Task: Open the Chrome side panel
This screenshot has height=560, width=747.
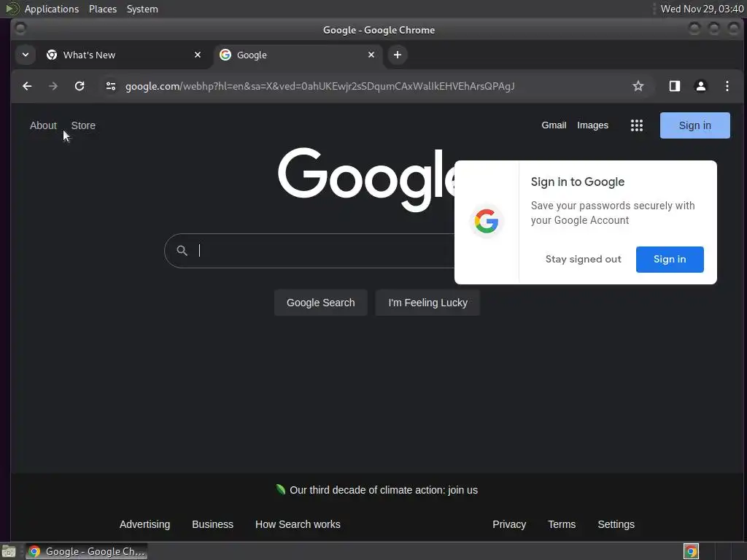Action: click(675, 86)
